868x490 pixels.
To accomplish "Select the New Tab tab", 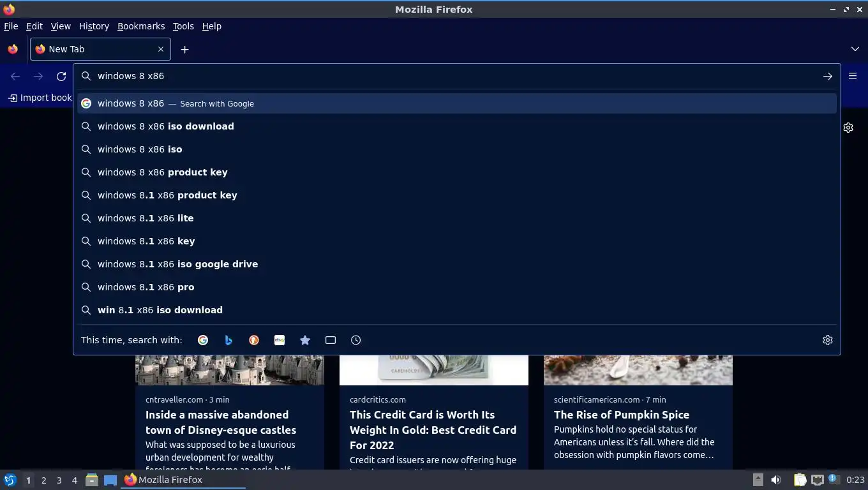I will pyautogui.click(x=100, y=49).
